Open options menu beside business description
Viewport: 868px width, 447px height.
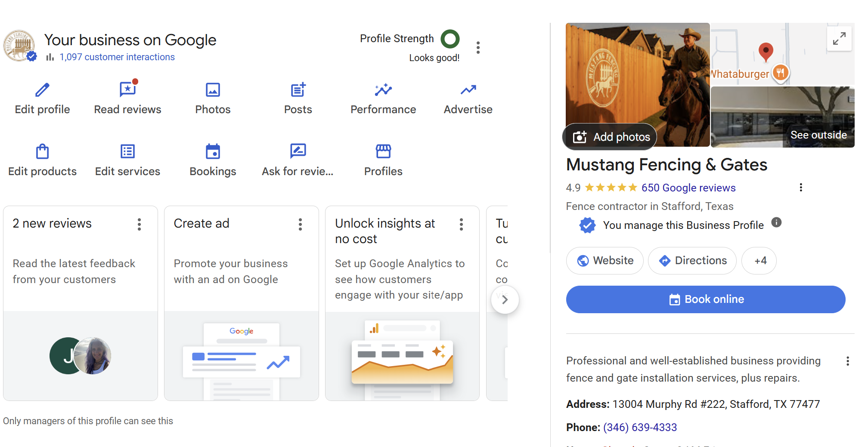coord(848,361)
